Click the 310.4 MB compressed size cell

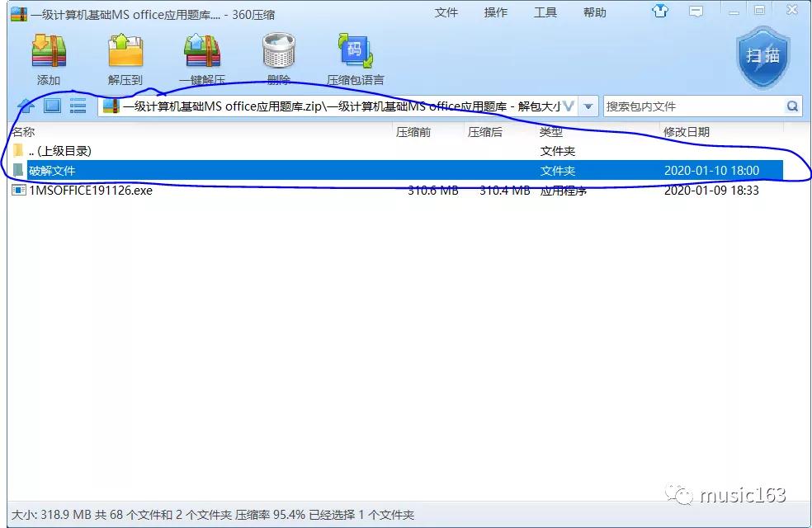505,190
